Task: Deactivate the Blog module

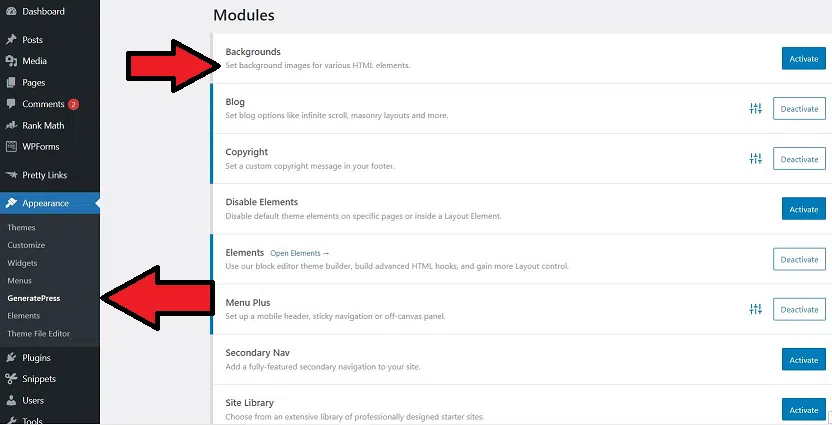Action: 799,108
